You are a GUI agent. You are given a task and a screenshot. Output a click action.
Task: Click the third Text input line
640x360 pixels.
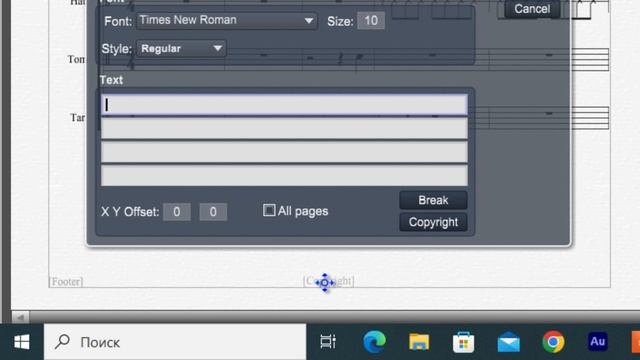coord(284,152)
